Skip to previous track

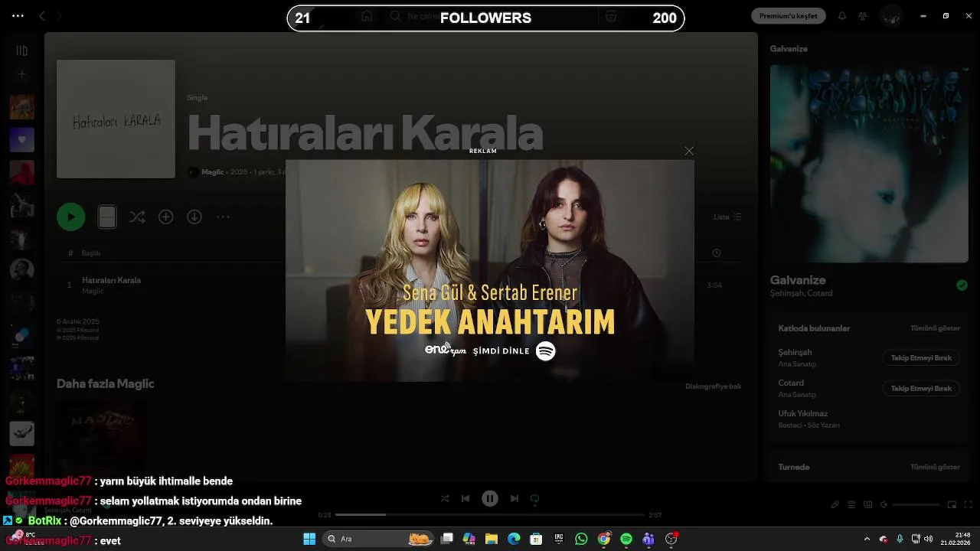(x=465, y=498)
